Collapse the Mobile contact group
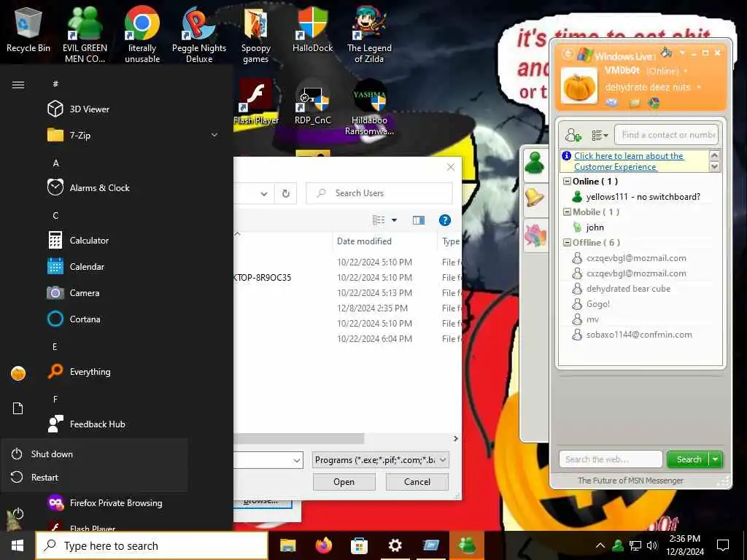This screenshot has width=747, height=560. coord(566,212)
